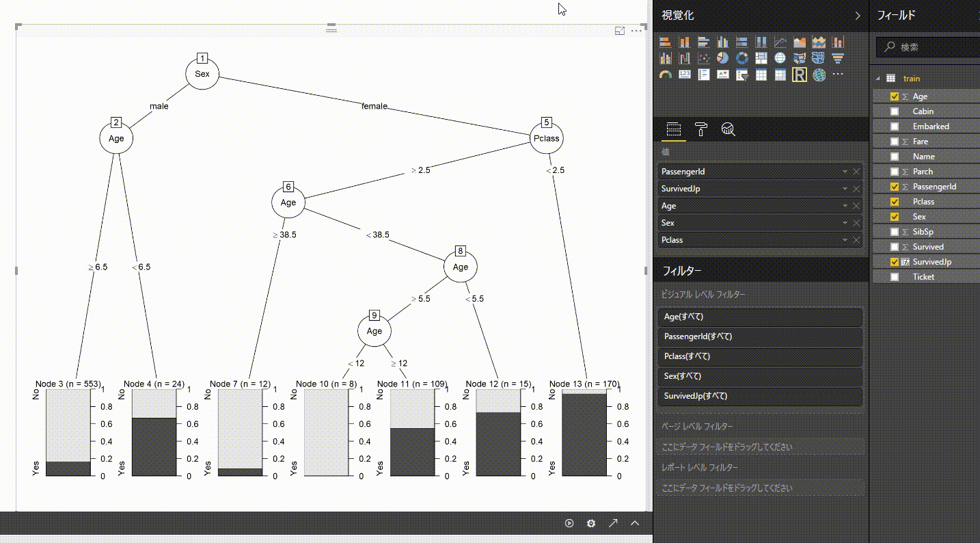The height and width of the screenshot is (543, 980).
Task: Select the ArcGIS map visual
Action: (819, 75)
